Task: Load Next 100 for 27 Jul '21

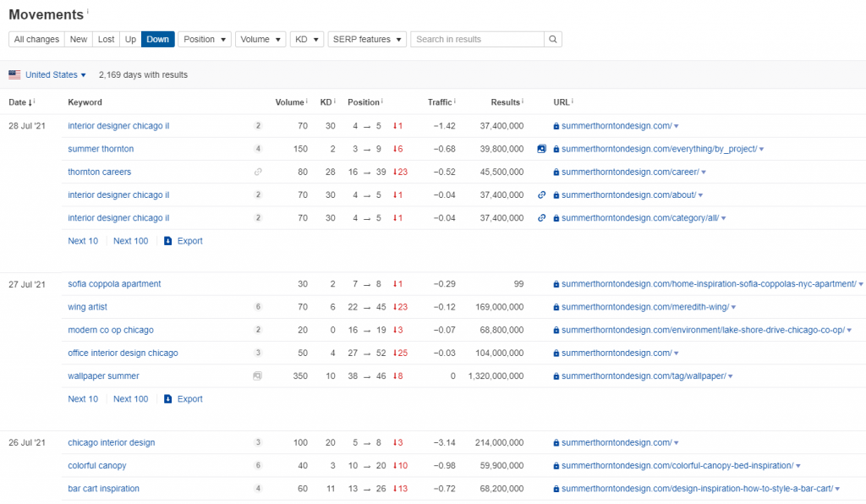Action: pyautogui.click(x=131, y=399)
